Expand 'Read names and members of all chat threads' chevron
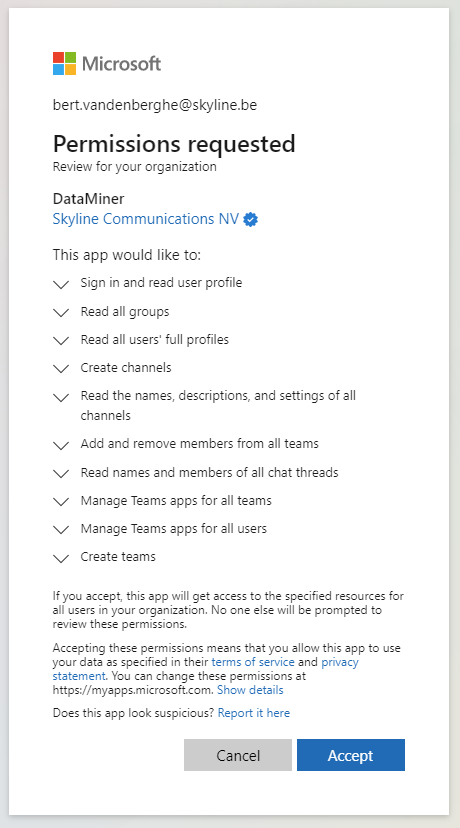This screenshot has width=460, height=828. [61, 474]
